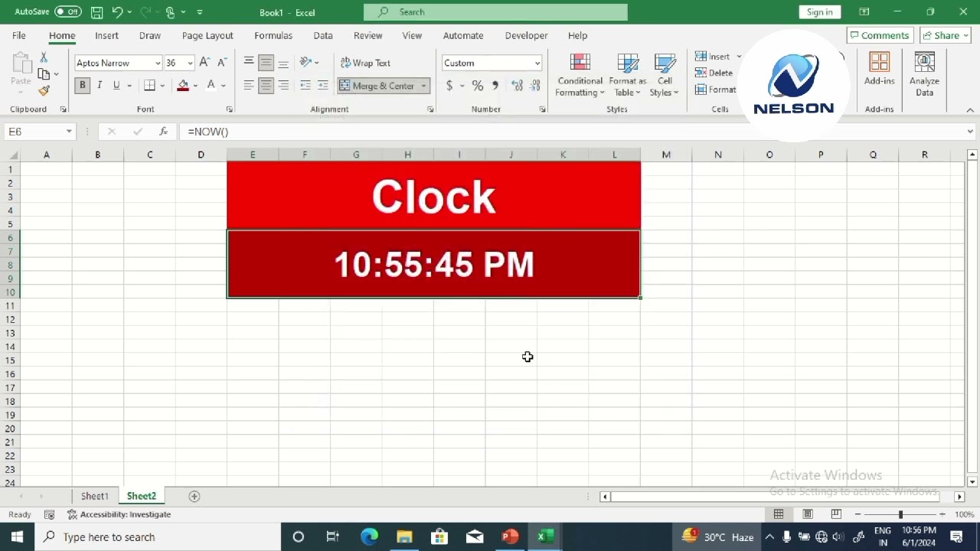980x551 pixels.
Task: Toggle Bold formatting
Action: (x=83, y=86)
